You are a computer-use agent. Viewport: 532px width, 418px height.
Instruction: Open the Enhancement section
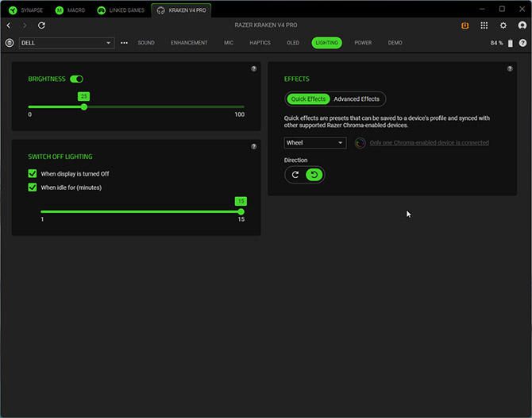tap(189, 43)
